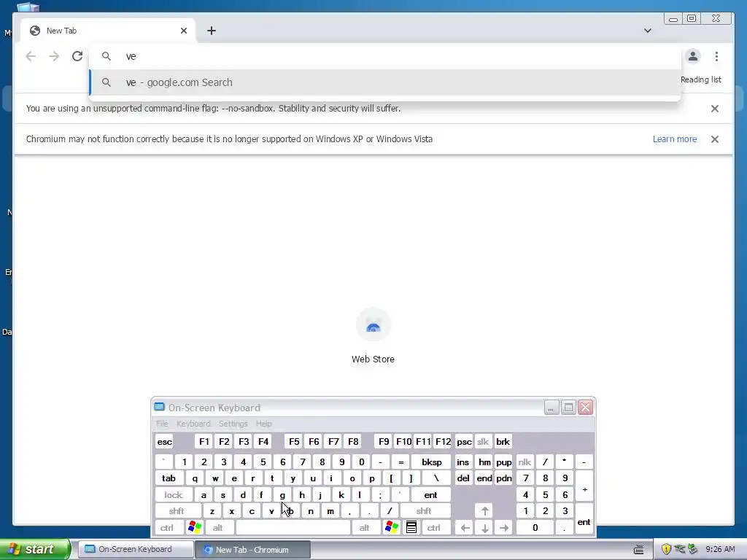
Task: Click the right arrow key
Action: [504, 528]
